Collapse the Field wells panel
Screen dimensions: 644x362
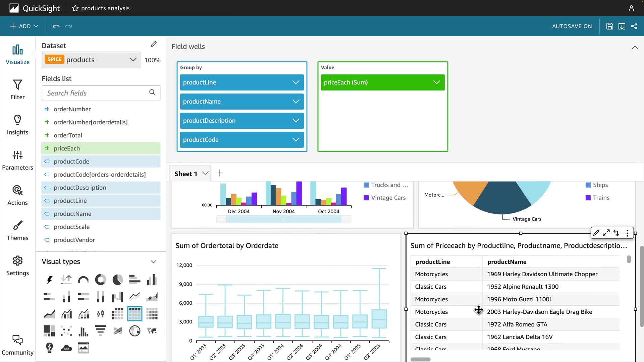(x=635, y=47)
